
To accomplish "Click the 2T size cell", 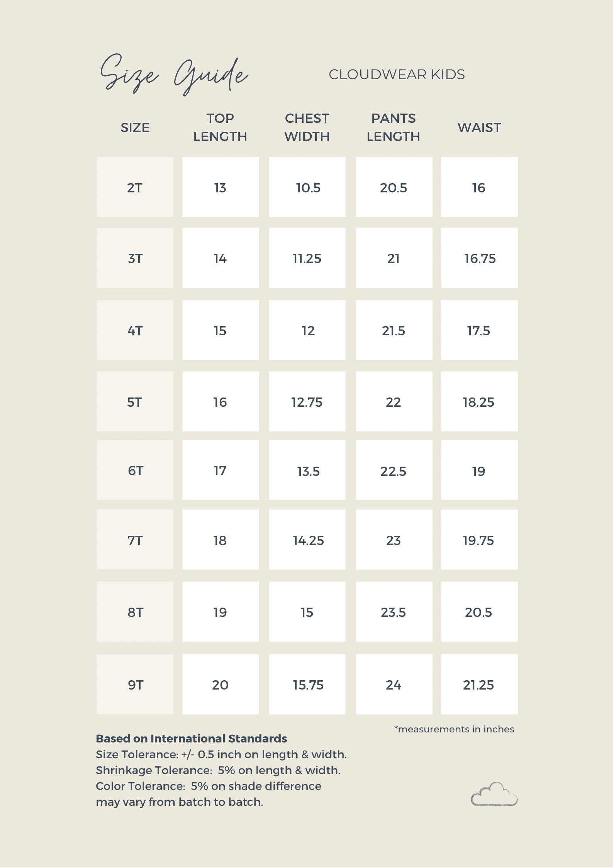I will click(x=135, y=187).
